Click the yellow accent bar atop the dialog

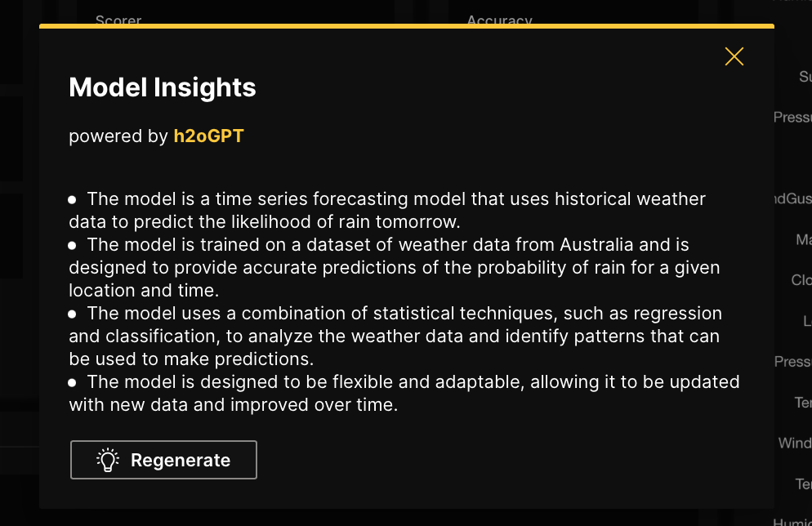point(406,25)
